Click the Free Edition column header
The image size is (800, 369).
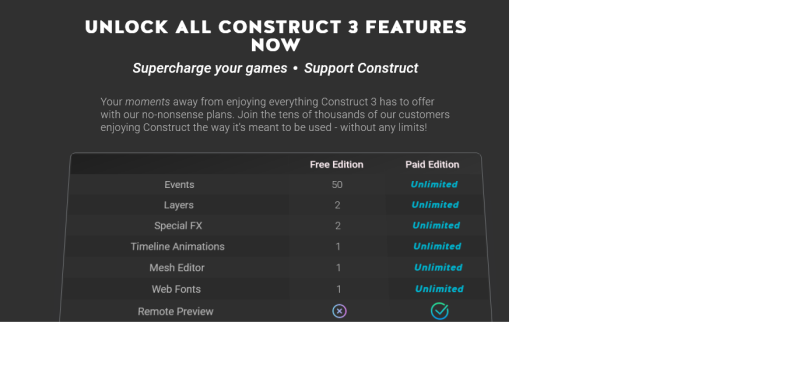tap(336, 164)
